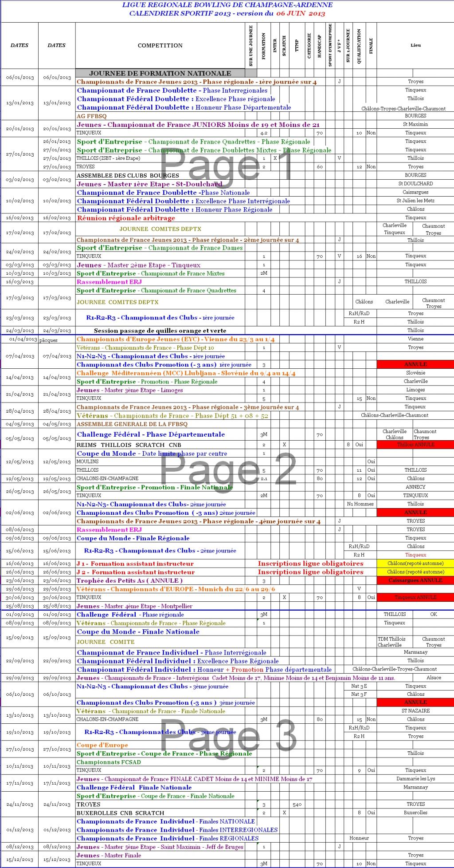
Task: Select the 'JOURNEE DE FORMATION NATIONALE' grey cell
Action: click(x=160, y=73)
